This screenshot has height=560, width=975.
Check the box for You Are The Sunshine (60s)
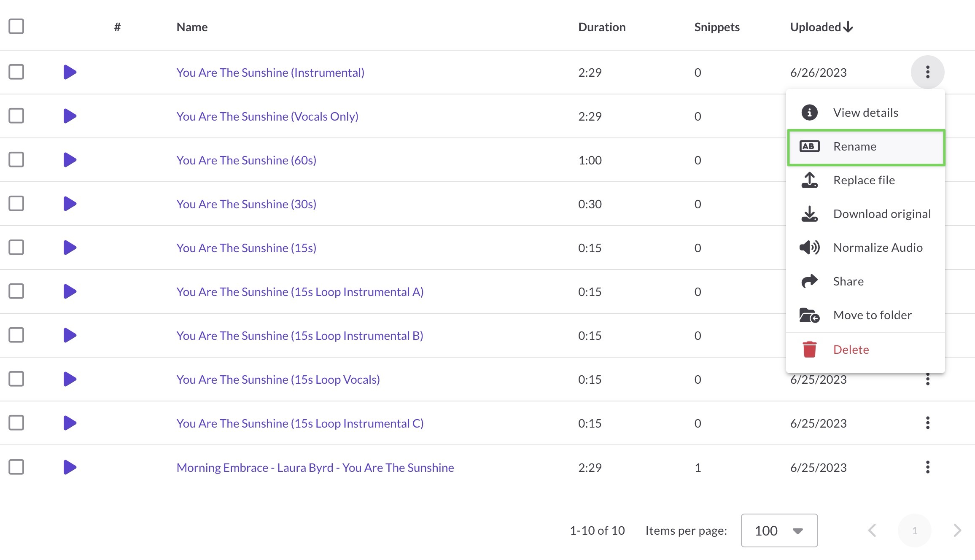pos(16,160)
